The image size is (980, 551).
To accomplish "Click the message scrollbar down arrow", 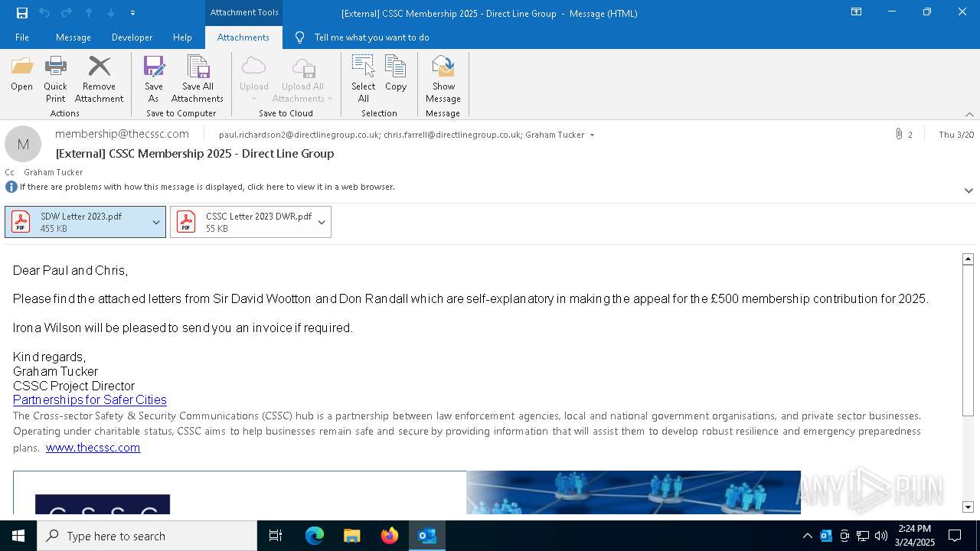I will (x=968, y=507).
